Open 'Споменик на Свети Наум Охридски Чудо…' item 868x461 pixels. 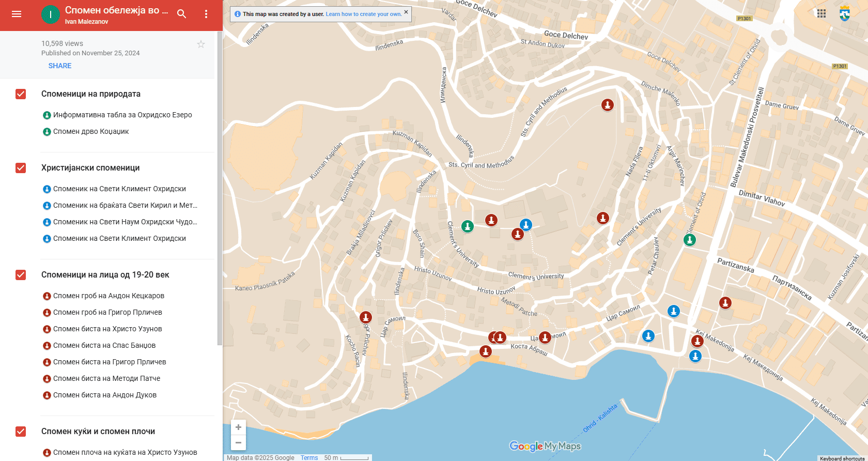click(125, 222)
